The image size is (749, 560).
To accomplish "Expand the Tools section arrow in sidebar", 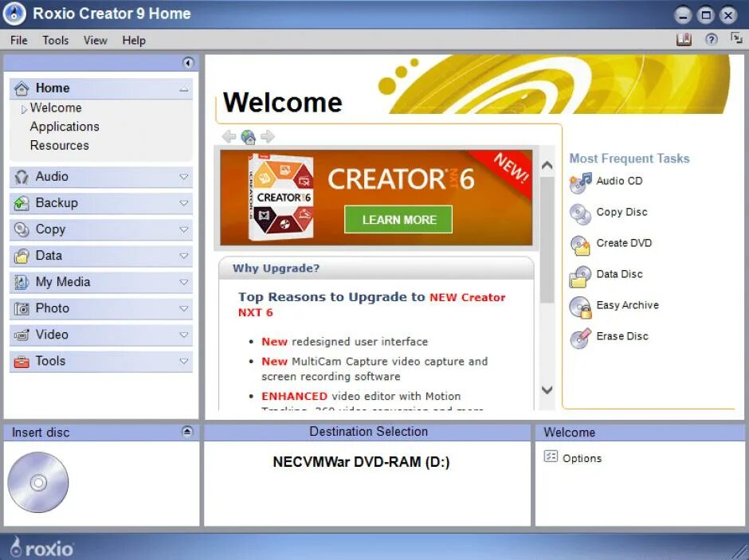I will pos(184,362).
